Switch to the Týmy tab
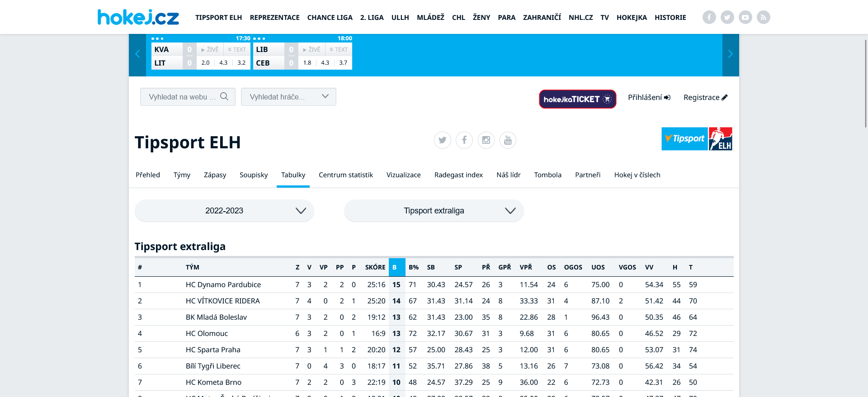The width and height of the screenshot is (868, 397). (x=182, y=175)
